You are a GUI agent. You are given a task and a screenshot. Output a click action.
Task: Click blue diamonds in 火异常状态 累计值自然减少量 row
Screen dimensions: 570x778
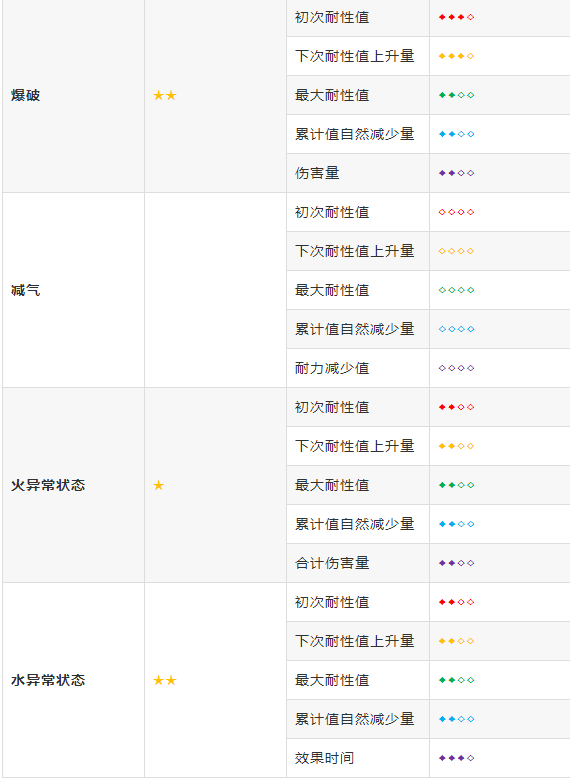pos(456,524)
